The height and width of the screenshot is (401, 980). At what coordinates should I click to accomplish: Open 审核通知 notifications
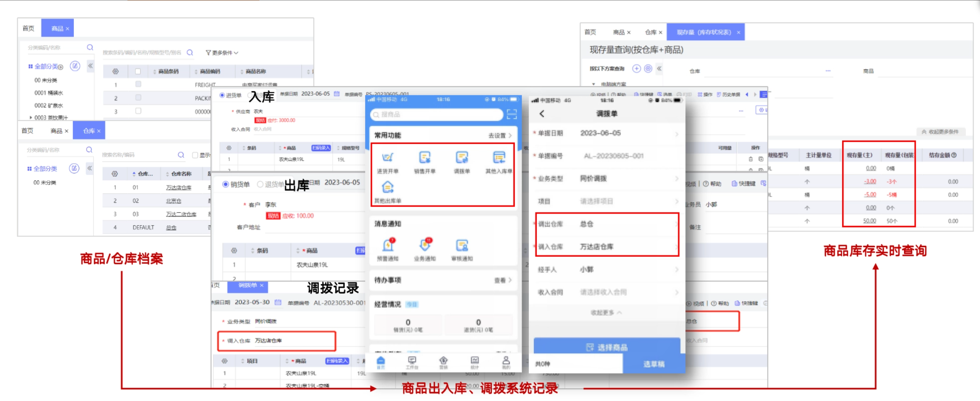pyautogui.click(x=462, y=249)
